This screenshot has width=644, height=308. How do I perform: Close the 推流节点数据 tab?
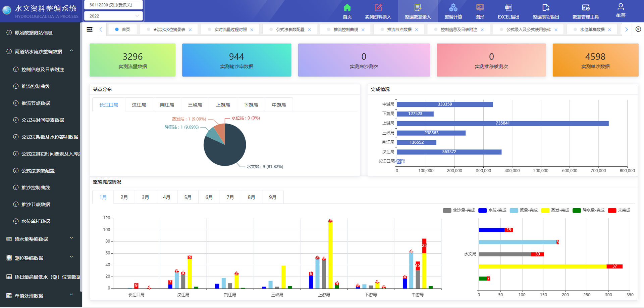pyautogui.click(x=417, y=30)
